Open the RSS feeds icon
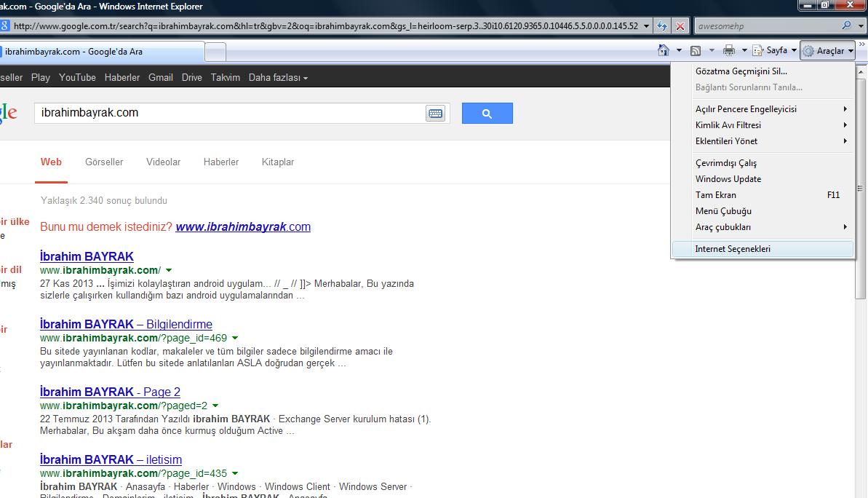 click(696, 51)
